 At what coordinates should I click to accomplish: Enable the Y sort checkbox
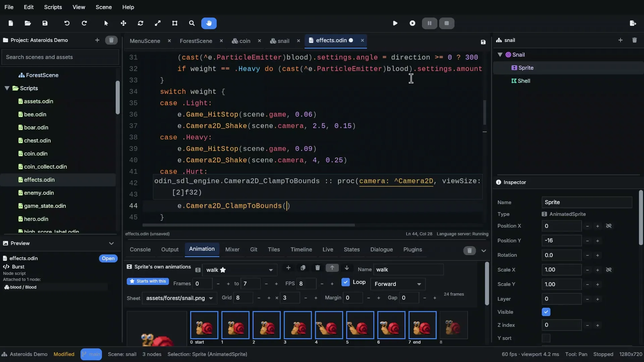[x=546, y=338]
